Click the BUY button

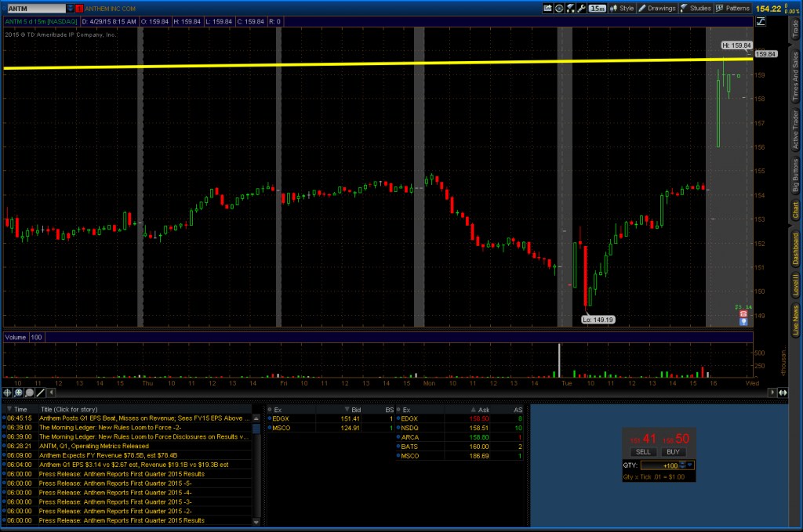click(x=673, y=452)
